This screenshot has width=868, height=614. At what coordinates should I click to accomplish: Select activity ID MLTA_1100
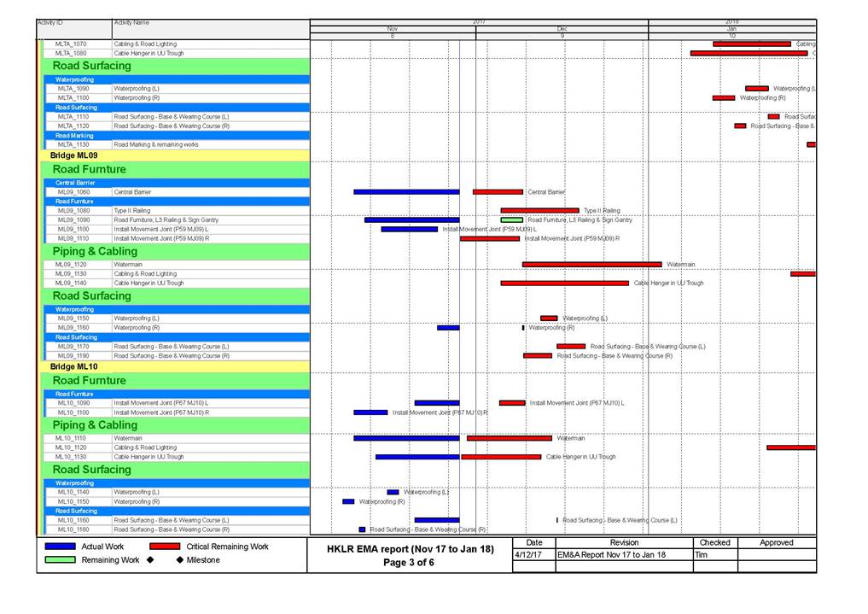point(73,98)
